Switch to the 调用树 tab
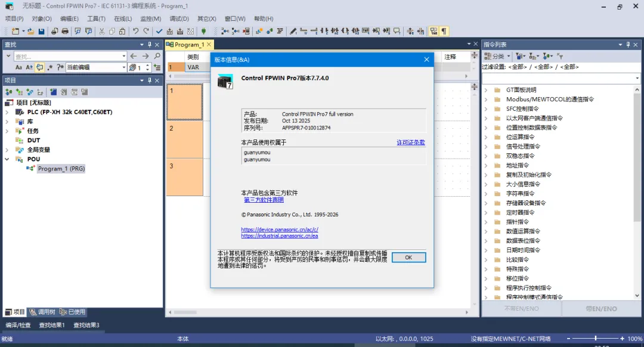 pyautogui.click(x=42, y=312)
